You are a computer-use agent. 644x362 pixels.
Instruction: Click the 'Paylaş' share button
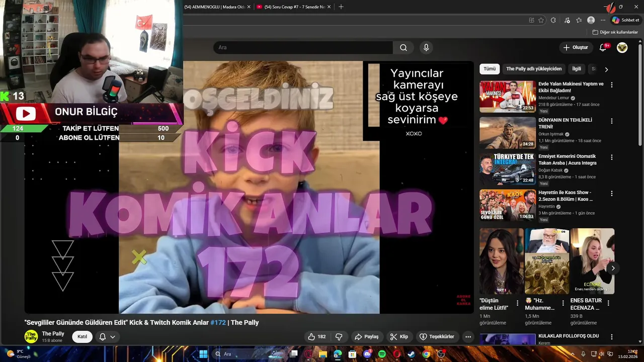pyautogui.click(x=366, y=336)
